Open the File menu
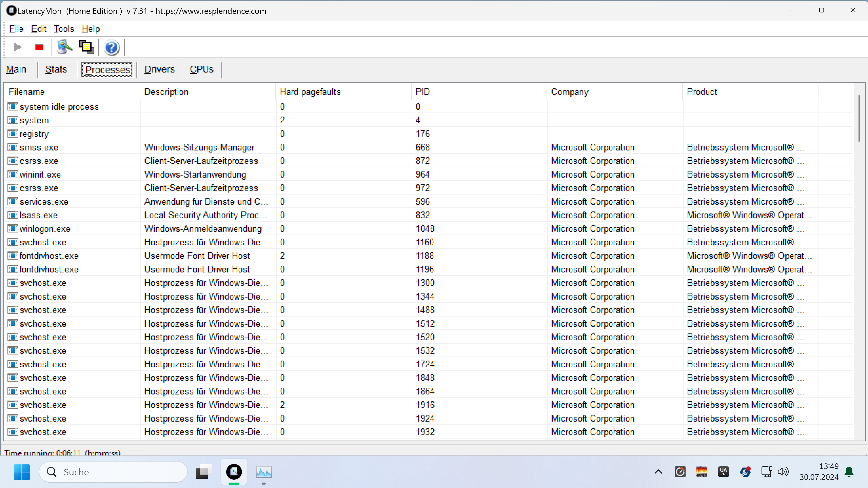This screenshot has width=868, height=488. tap(16, 29)
